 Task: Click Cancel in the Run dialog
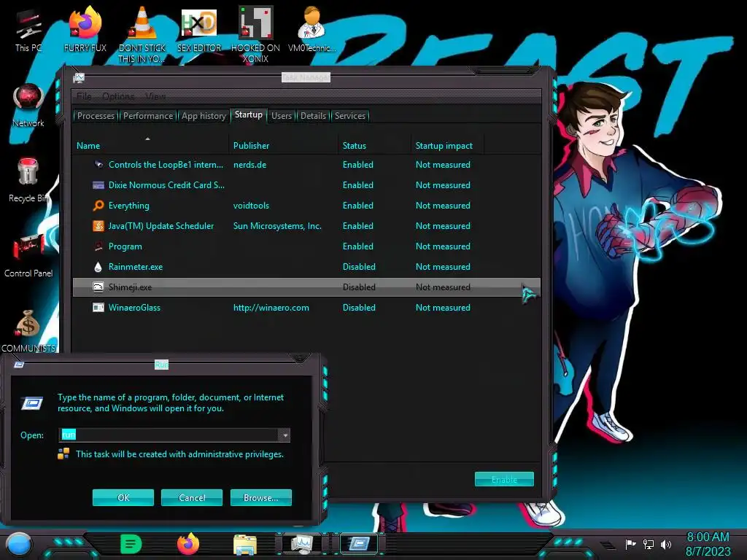pyautogui.click(x=192, y=497)
